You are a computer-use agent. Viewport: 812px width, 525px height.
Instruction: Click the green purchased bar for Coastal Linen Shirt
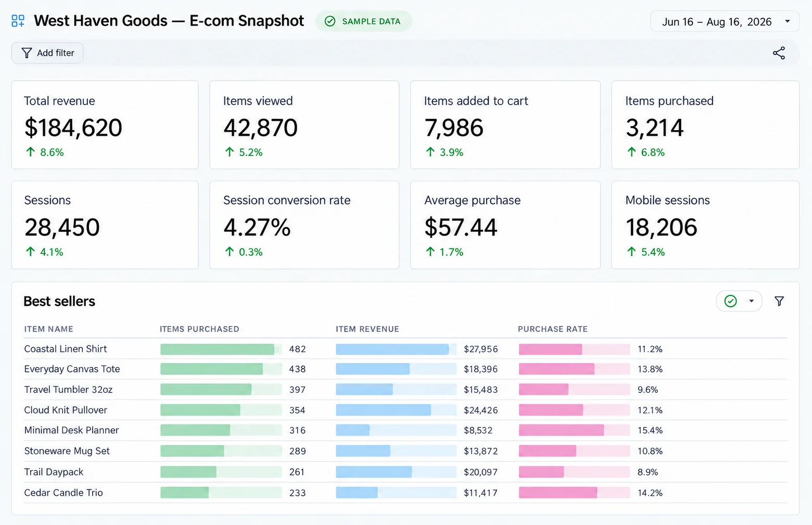(217, 349)
